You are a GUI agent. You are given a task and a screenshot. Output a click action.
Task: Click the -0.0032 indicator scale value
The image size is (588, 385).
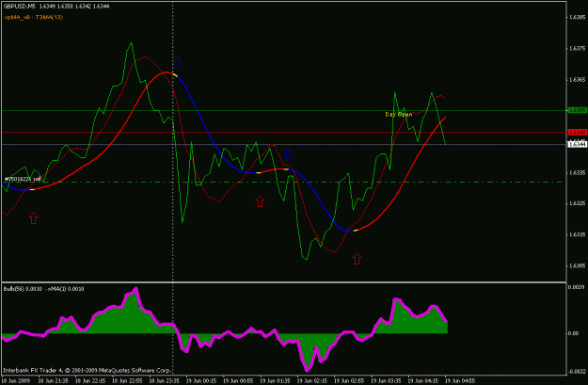577,372
